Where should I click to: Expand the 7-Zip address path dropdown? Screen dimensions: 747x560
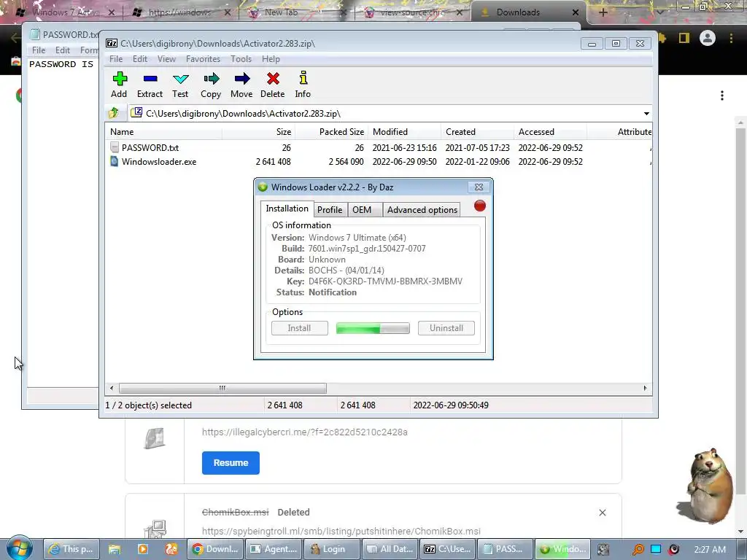646,114
